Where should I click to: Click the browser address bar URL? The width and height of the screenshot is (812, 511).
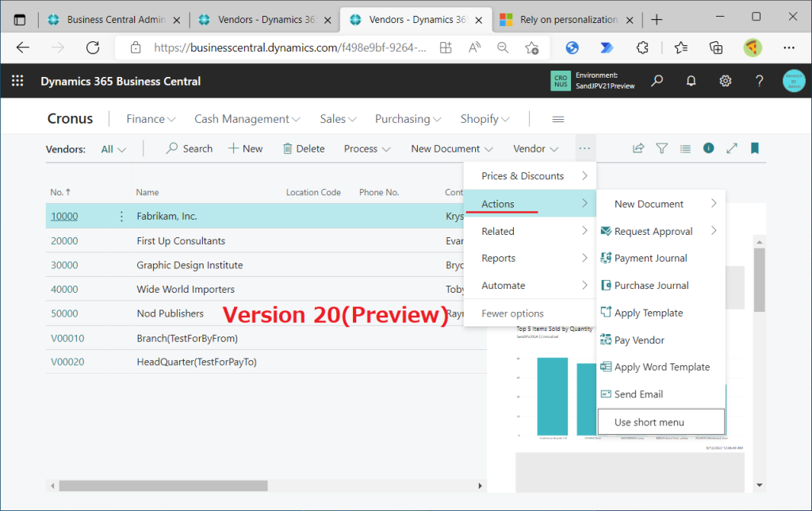(290, 48)
